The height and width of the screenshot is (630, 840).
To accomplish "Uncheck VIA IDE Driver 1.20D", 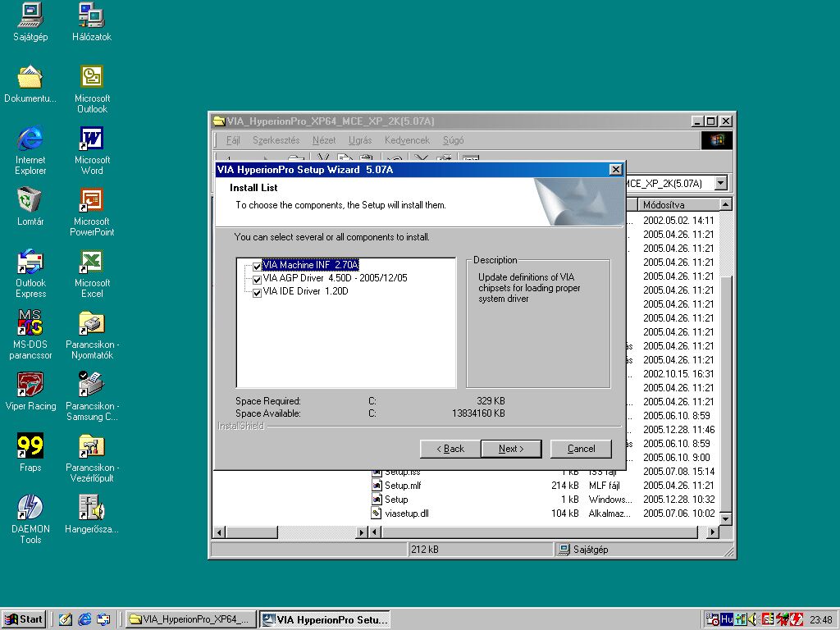I will click(x=257, y=293).
